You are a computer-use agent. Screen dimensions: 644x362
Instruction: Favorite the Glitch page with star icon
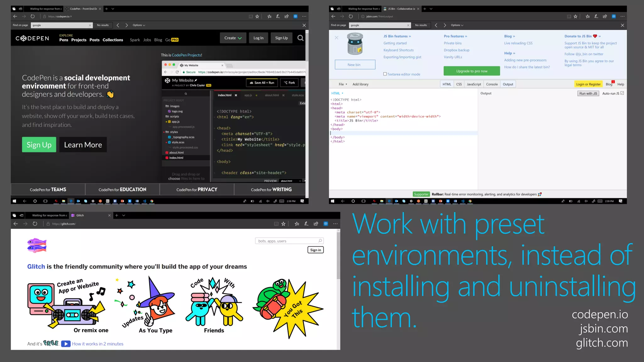[x=283, y=224]
